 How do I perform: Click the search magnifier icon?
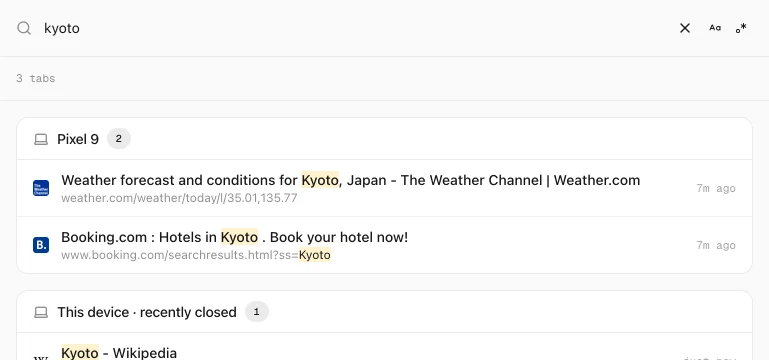pyautogui.click(x=24, y=28)
